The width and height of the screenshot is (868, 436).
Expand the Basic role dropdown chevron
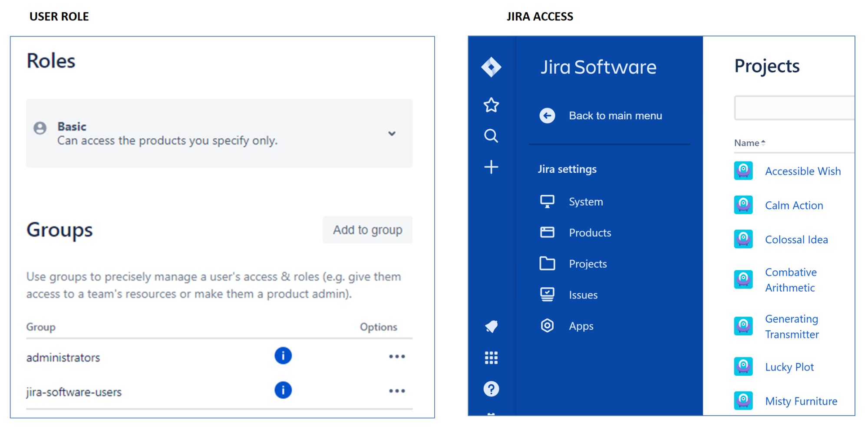(392, 134)
